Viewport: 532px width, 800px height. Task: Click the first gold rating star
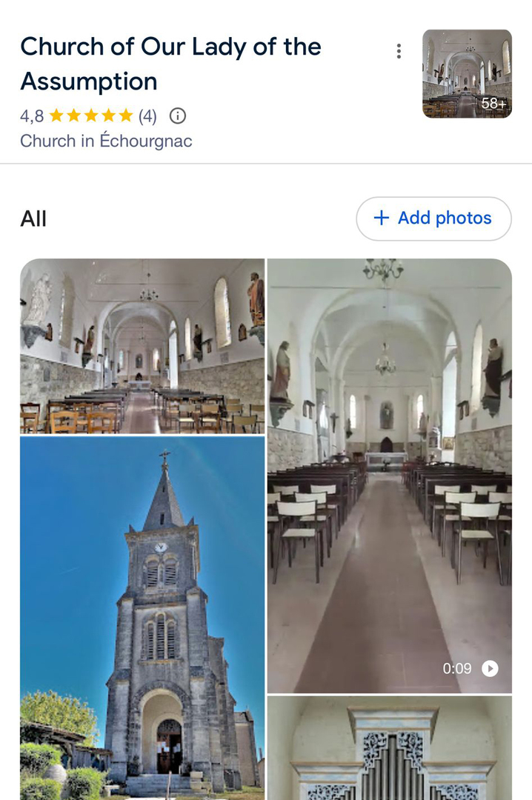point(56,116)
